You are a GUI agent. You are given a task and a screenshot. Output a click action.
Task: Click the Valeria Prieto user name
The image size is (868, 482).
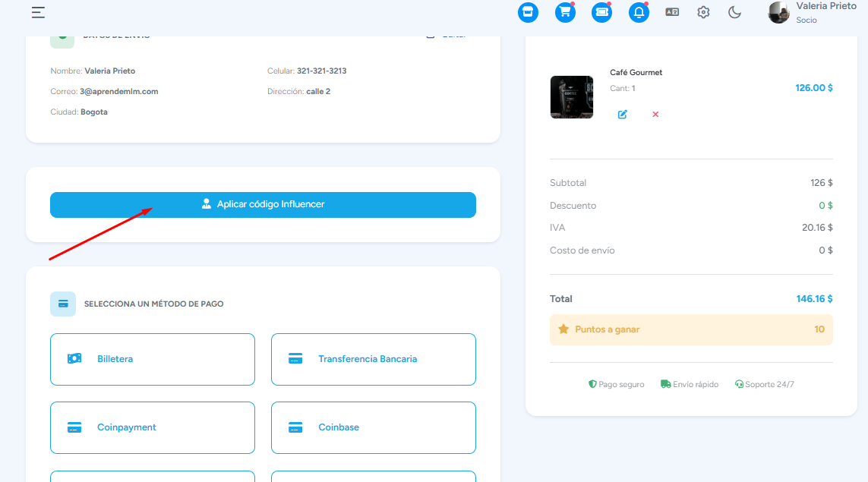click(x=826, y=6)
